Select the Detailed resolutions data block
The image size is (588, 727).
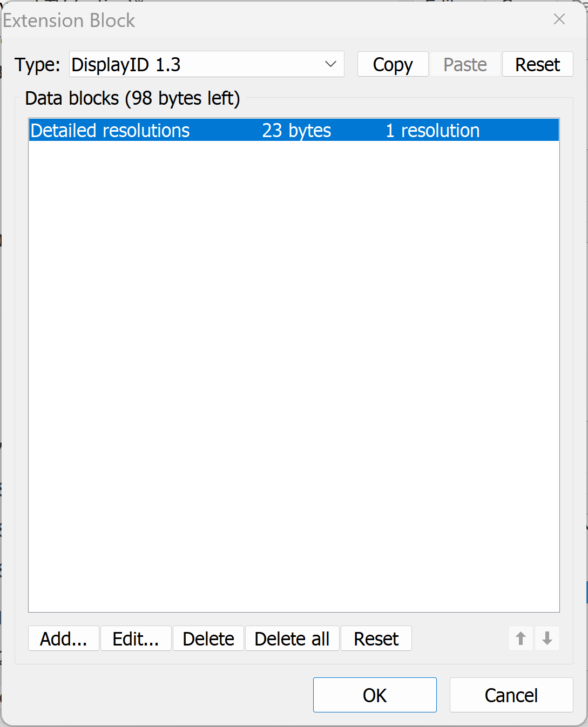[x=294, y=130]
